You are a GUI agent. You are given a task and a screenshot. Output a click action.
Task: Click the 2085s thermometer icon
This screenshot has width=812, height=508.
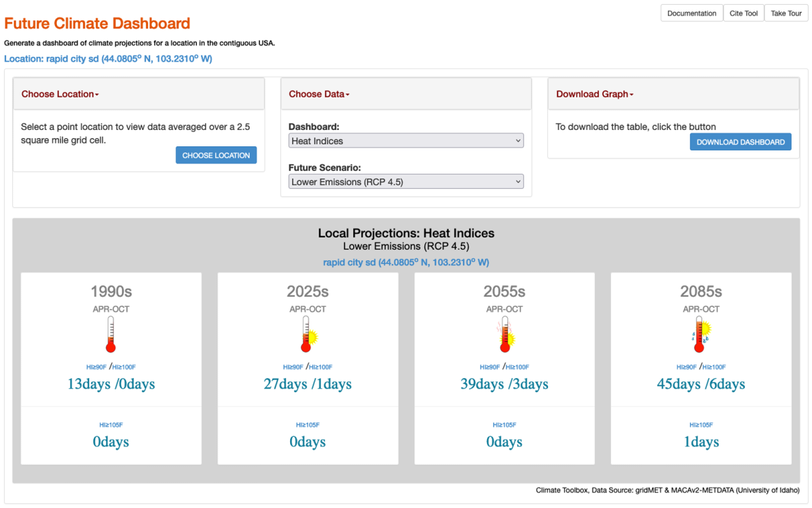(x=701, y=335)
